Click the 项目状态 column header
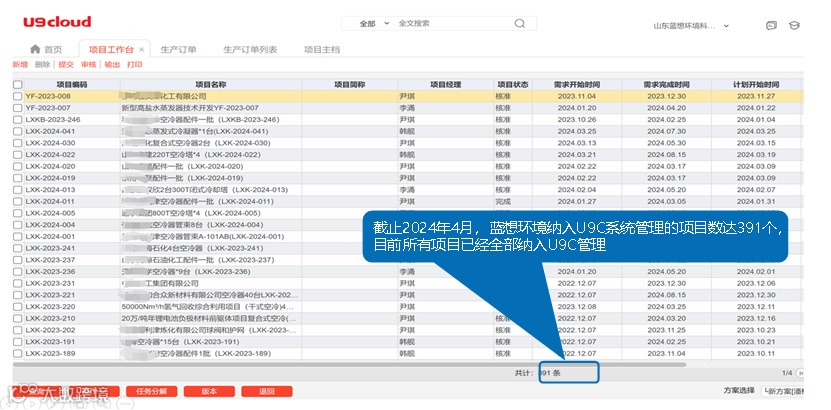Screen dimensions: 831x410 click(512, 85)
